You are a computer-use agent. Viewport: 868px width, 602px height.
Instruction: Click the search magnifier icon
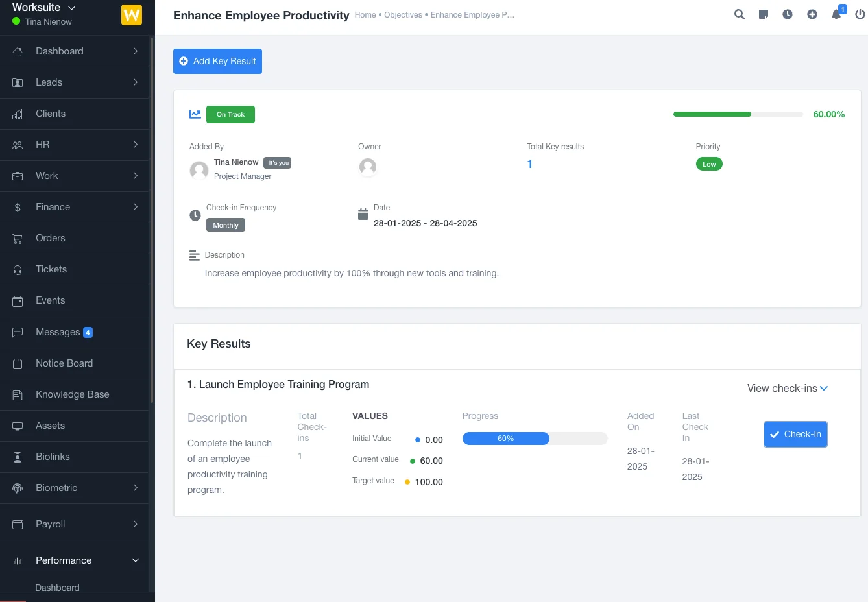(739, 14)
